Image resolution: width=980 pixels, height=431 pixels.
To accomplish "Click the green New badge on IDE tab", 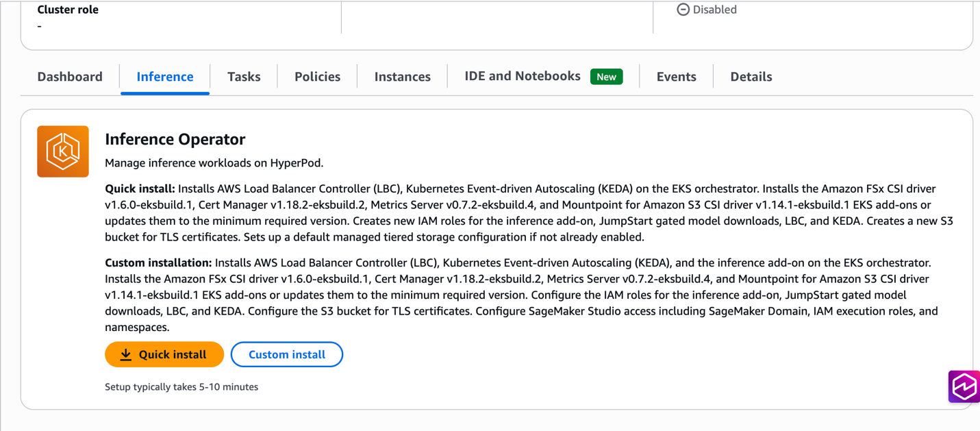I will pyautogui.click(x=606, y=76).
